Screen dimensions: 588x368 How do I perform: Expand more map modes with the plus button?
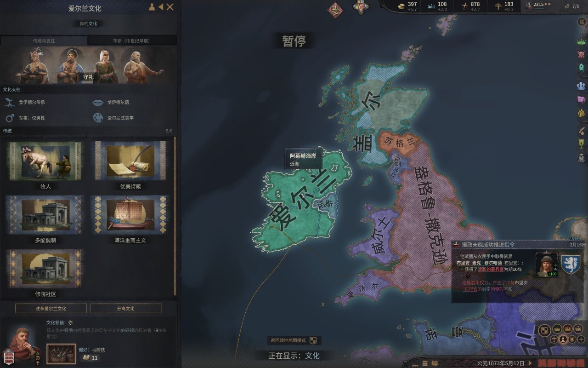581,339
